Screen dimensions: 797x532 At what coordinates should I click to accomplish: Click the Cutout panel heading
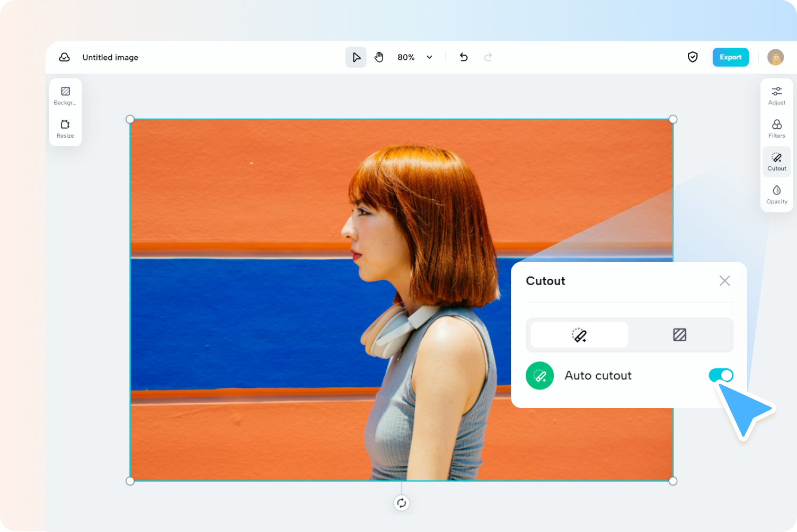(545, 281)
